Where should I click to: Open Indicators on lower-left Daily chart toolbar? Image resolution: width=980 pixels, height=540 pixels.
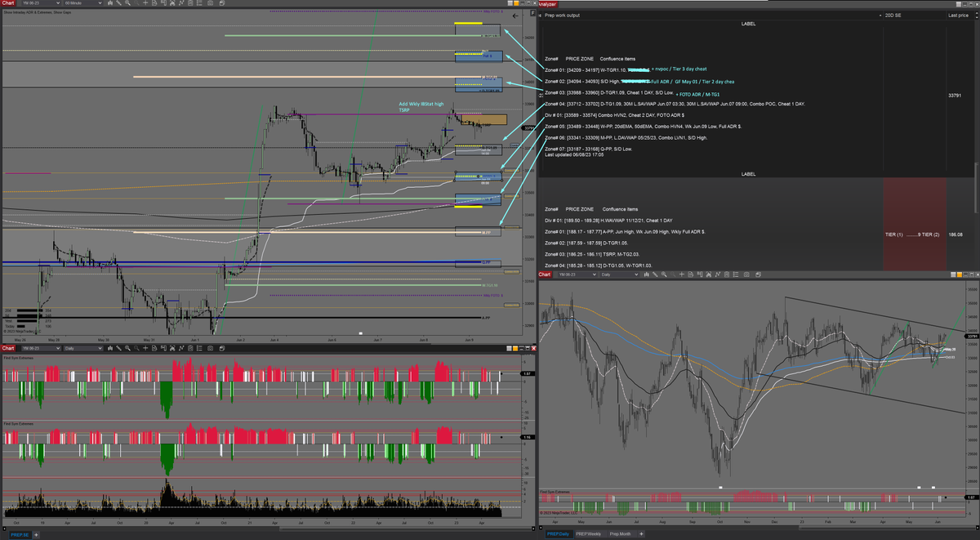click(x=172, y=348)
